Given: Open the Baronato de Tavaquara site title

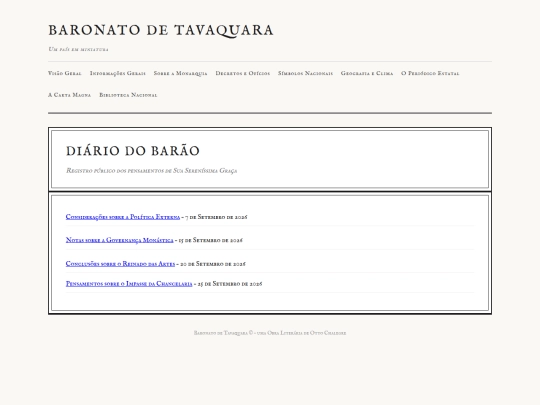Looking at the screenshot, I should click(161, 30).
